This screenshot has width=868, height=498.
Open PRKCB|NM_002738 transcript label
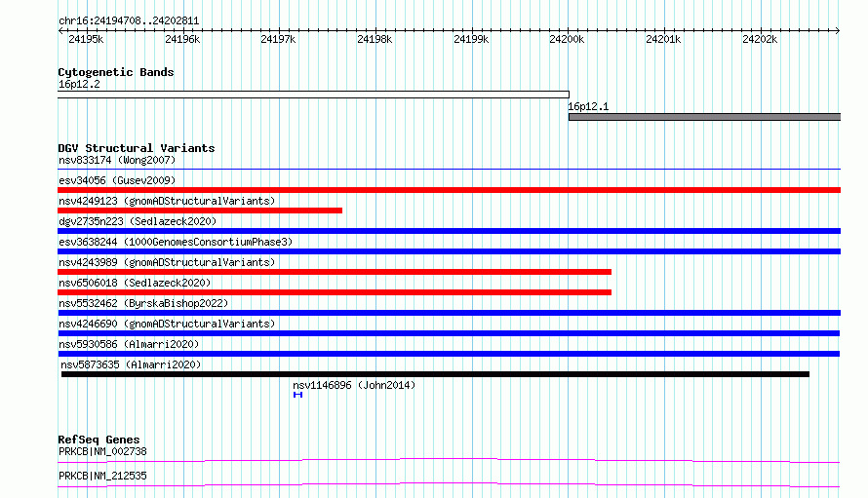coord(102,452)
